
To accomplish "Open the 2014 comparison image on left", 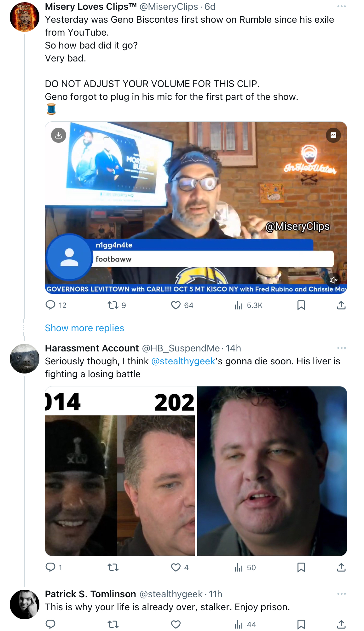I will coord(120,471).
